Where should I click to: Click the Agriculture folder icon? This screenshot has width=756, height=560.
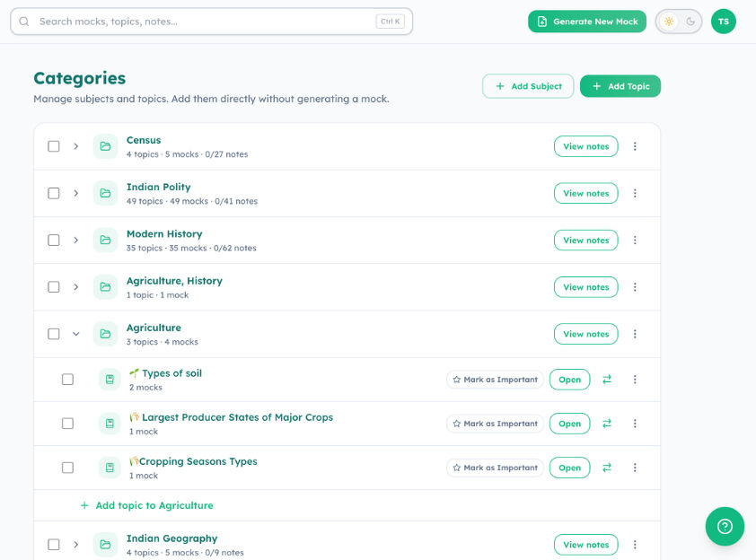pos(105,334)
